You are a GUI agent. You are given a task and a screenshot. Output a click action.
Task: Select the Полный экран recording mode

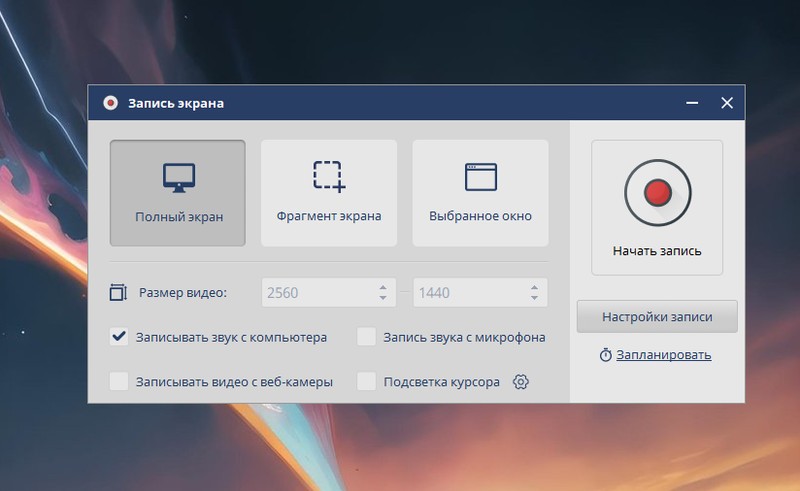pyautogui.click(x=178, y=193)
